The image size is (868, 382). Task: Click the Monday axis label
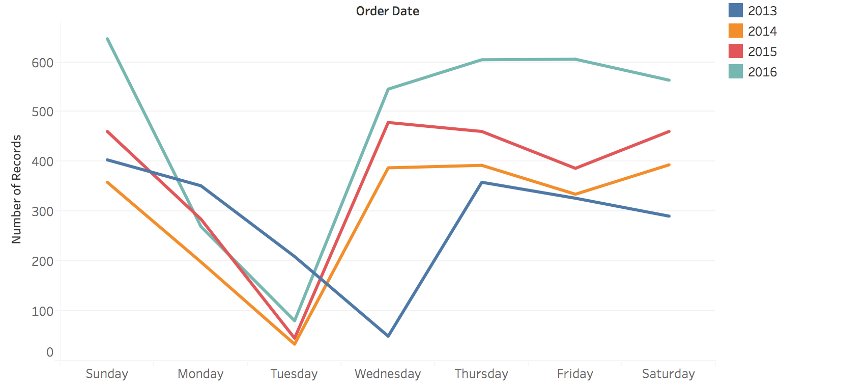pyautogui.click(x=200, y=373)
